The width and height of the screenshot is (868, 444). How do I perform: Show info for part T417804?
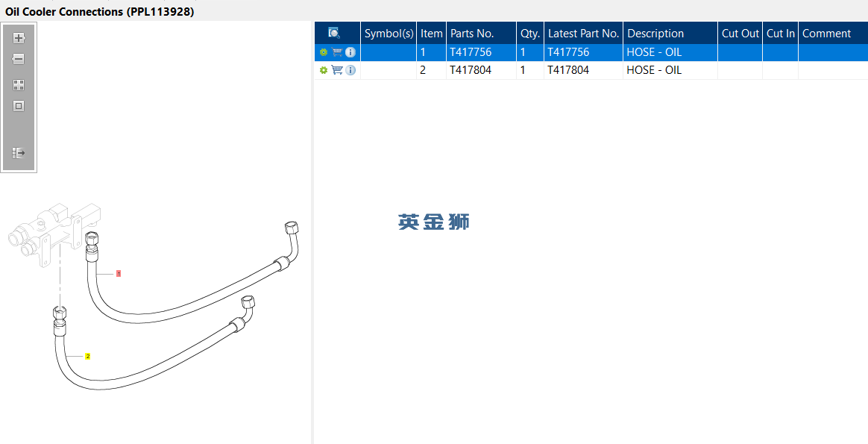pyautogui.click(x=350, y=70)
